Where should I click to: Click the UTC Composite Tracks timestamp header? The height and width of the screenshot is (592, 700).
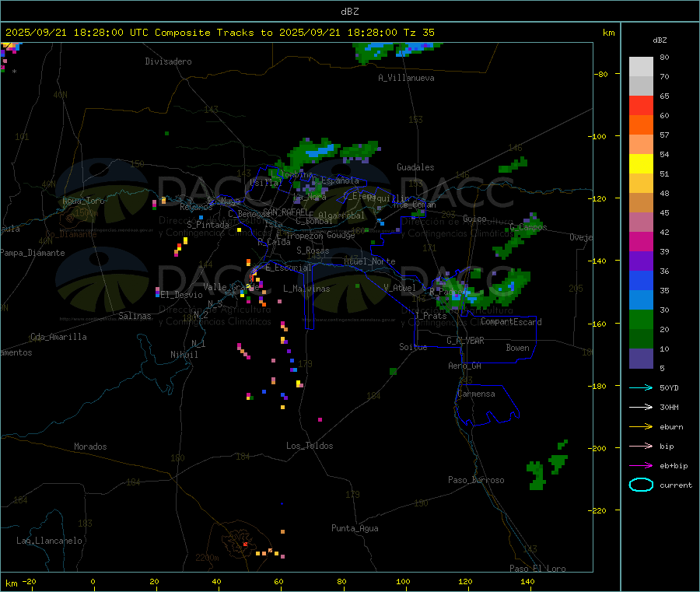[219, 33]
